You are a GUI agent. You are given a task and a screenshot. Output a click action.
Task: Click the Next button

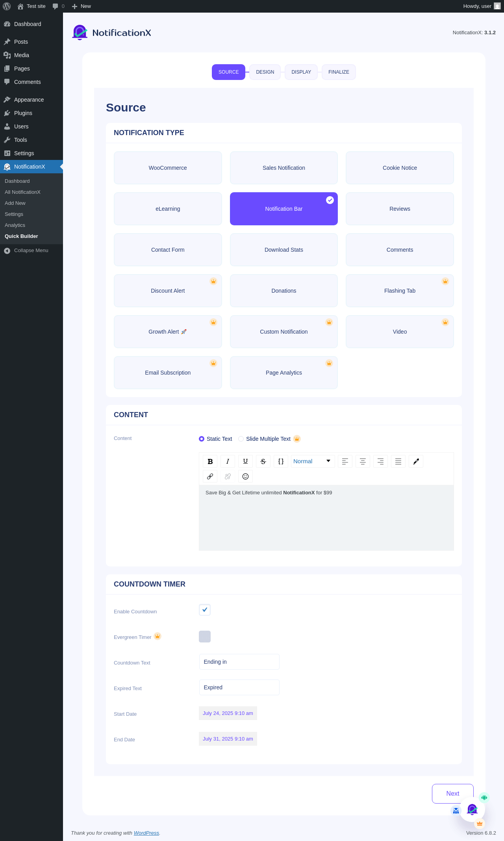tap(453, 794)
